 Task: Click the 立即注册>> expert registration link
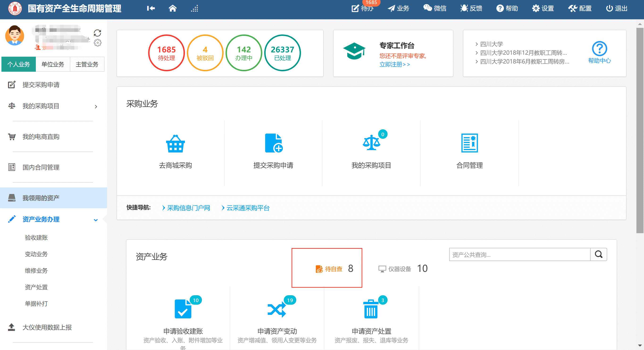pos(394,64)
